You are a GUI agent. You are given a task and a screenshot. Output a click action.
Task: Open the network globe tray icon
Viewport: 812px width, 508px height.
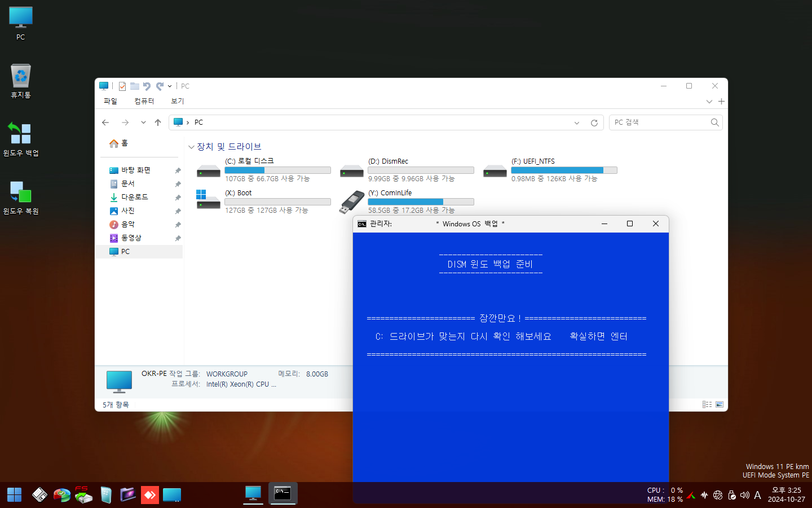[718, 495]
